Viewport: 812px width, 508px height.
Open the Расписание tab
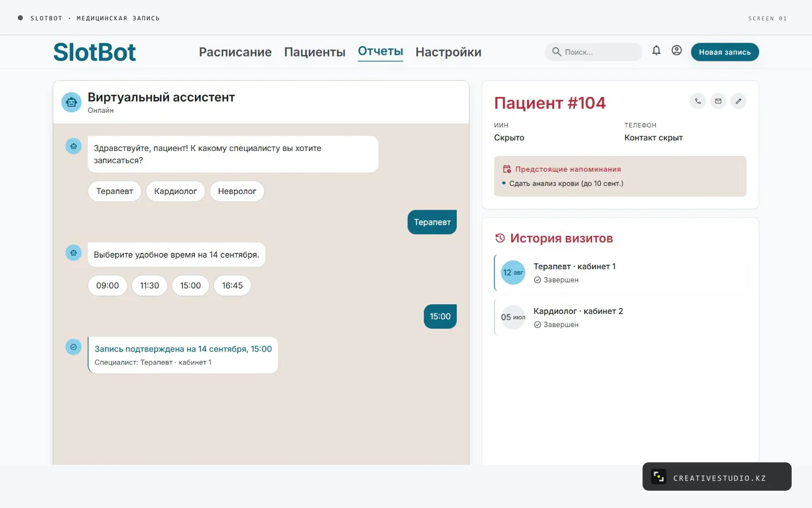(x=235, y=52)
